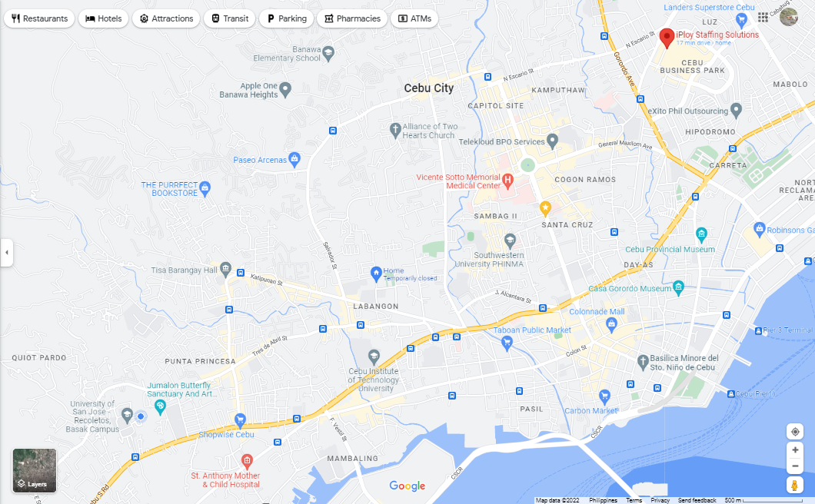This screenshot has height=504, width=815.
Task: Click the yellow starred place marker
Action: (x=545, y=209)
